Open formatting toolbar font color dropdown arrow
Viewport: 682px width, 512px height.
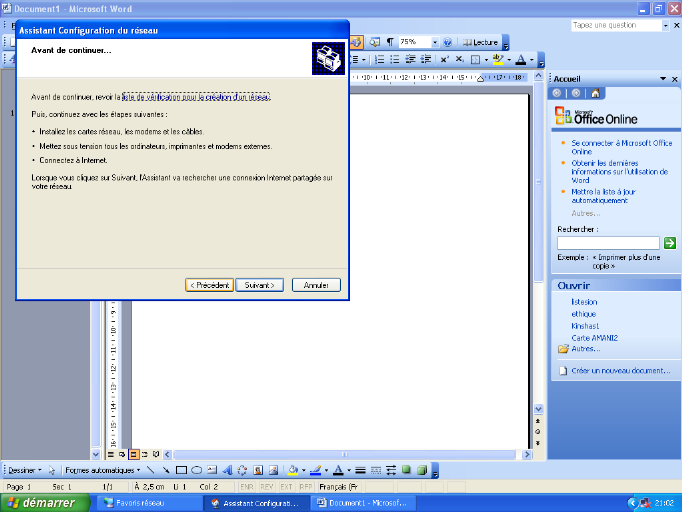click(532, 60)
